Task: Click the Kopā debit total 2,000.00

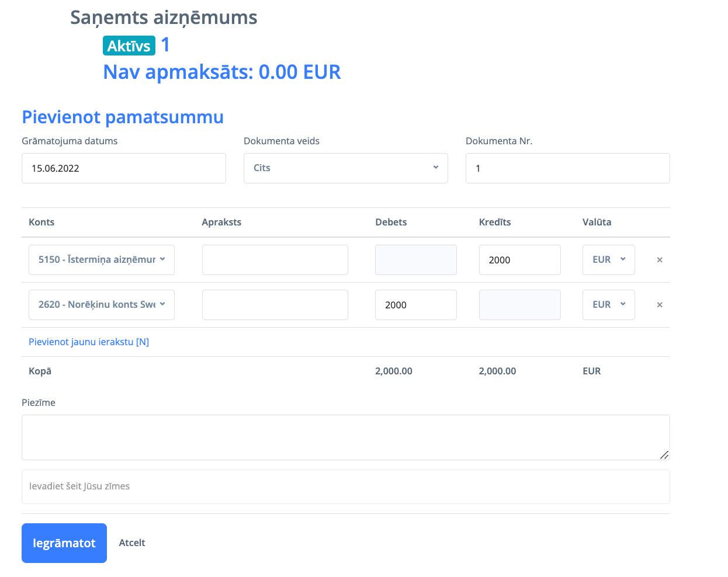Action: tap(394, 371)
